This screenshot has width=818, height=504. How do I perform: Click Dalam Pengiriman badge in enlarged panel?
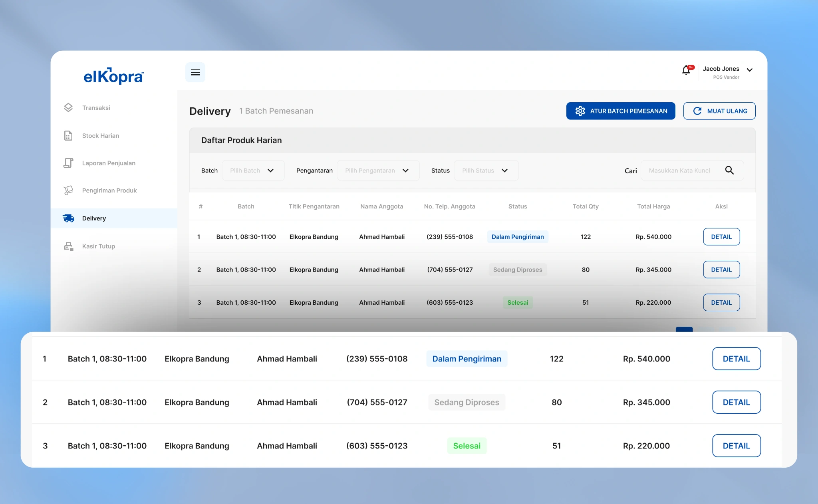point(467,359)
